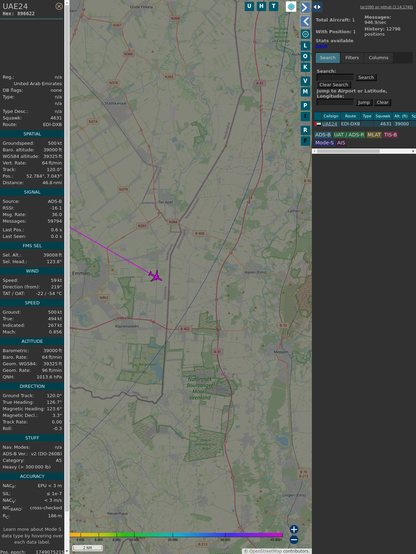The width and height of the screenshot is (416, 554).
Task: Click the Jump button
Action: 364,102
